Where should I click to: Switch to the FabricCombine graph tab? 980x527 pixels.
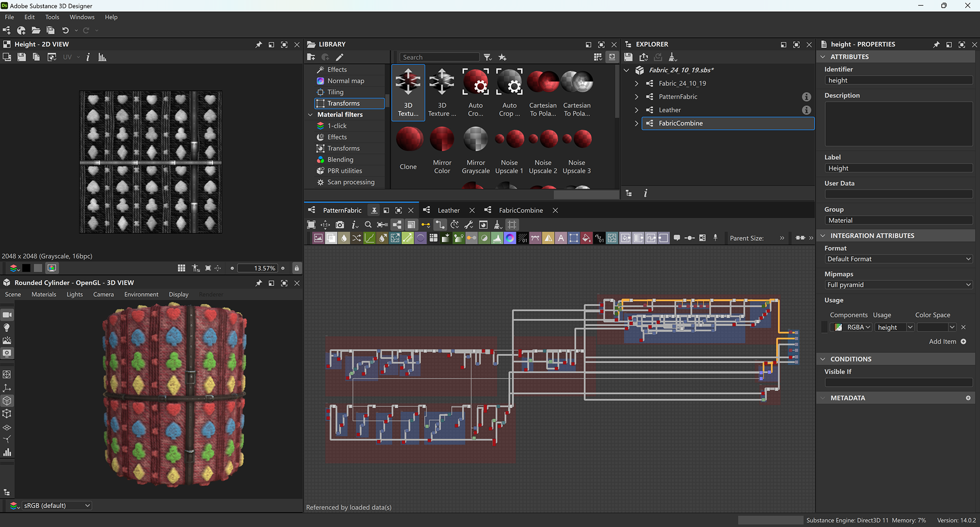[x=521, y=210]
